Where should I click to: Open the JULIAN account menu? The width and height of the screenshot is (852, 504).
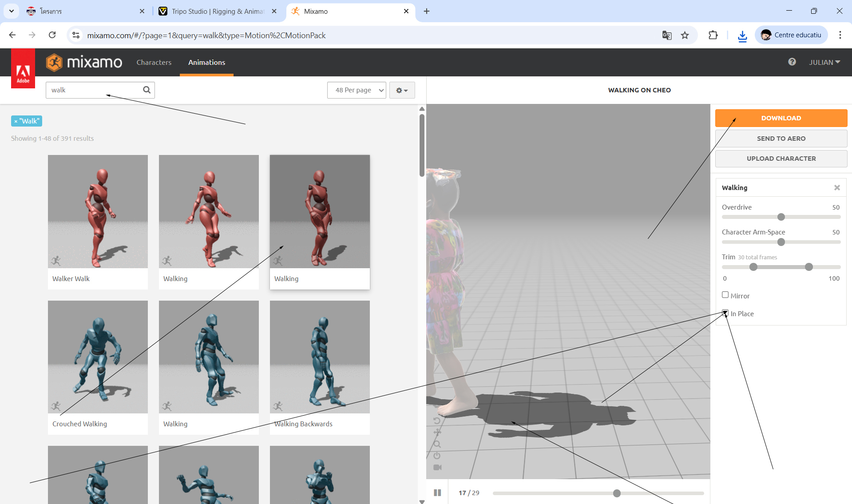(824, 62)
